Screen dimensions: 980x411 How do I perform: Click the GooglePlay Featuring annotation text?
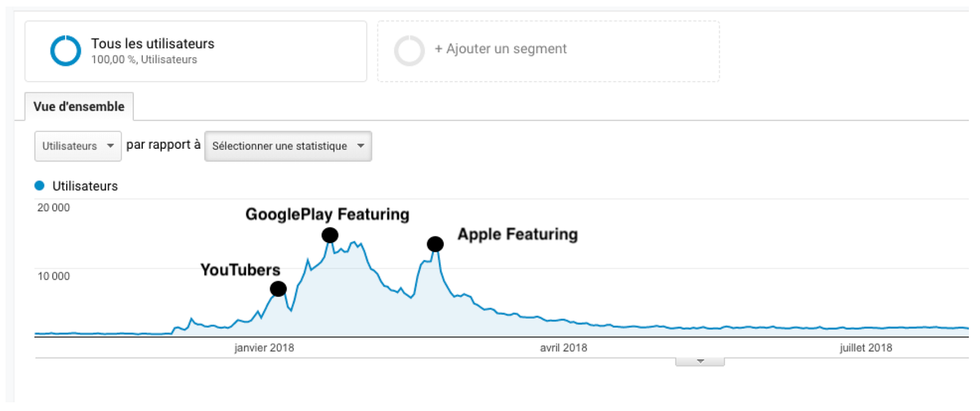pyautogui.click(x=327, y=214)
